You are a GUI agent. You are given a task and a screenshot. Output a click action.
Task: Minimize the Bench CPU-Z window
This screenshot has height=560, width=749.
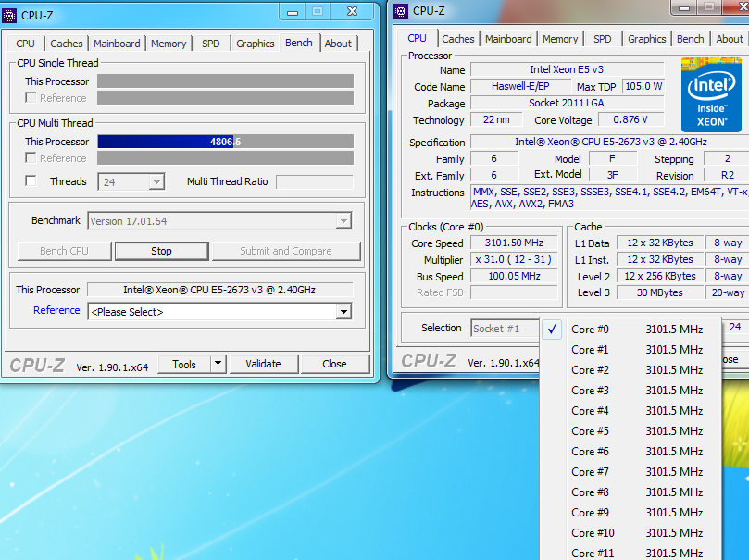coord(293,12)
